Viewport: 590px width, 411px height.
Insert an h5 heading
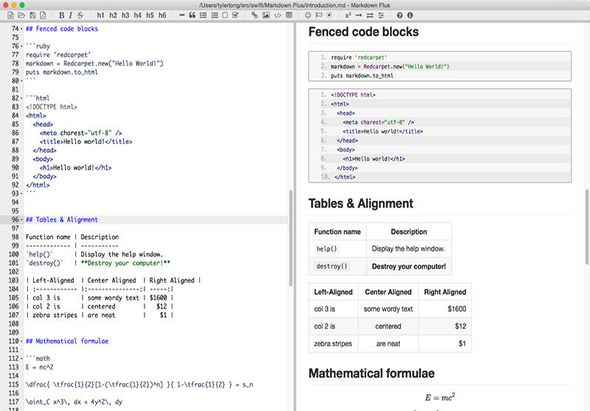150,15
